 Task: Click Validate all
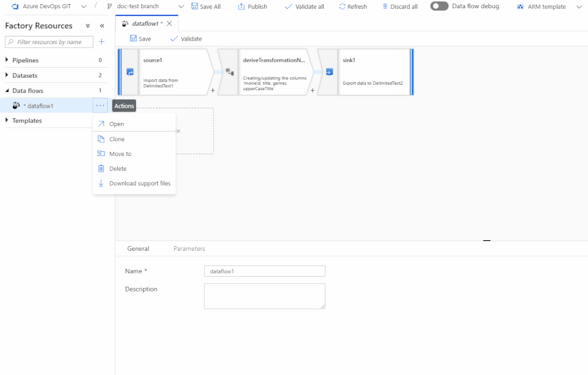(304, 6)
